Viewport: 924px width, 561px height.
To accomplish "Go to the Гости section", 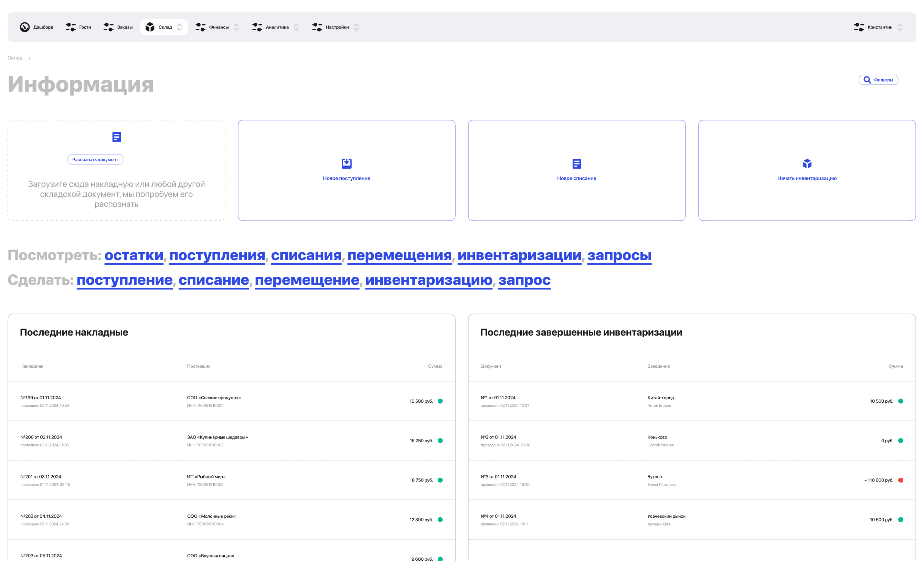I will pyautogui.click(x=79, y=27).
